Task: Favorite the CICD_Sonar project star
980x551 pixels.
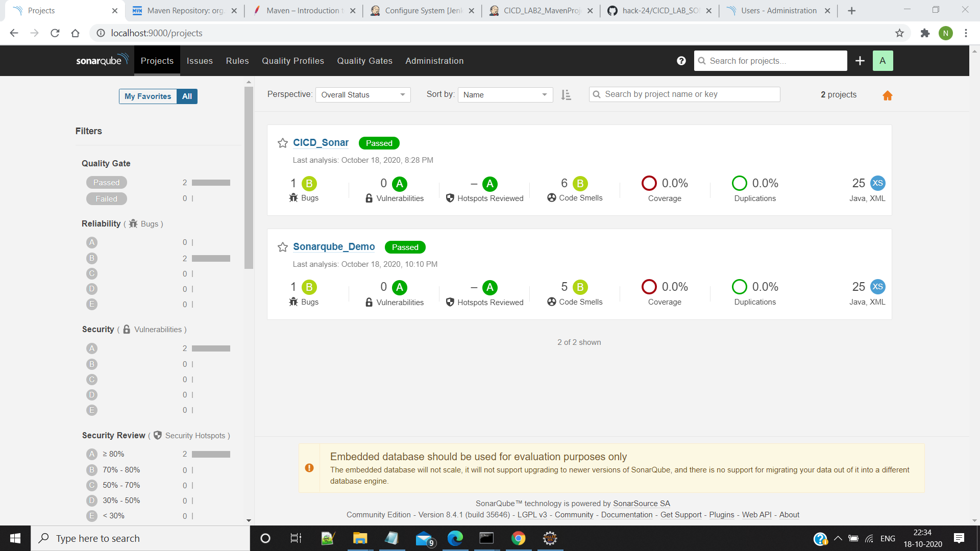Action: tap(283, 143)
